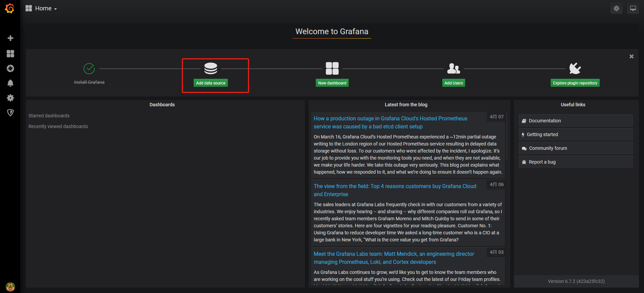Open the Documentation link
Image resolution: width=644 pixels, height=293 pixels.
[576, 121]
